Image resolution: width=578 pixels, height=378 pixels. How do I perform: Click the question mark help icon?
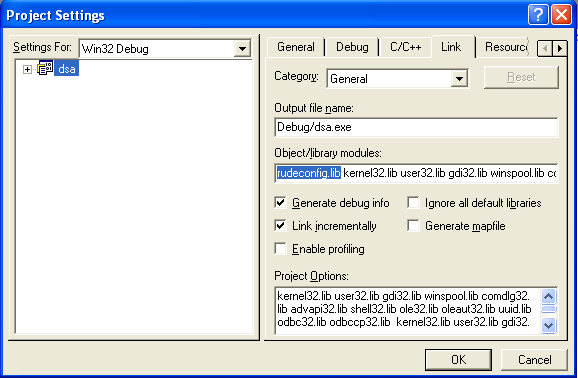[x=538, y=15]
